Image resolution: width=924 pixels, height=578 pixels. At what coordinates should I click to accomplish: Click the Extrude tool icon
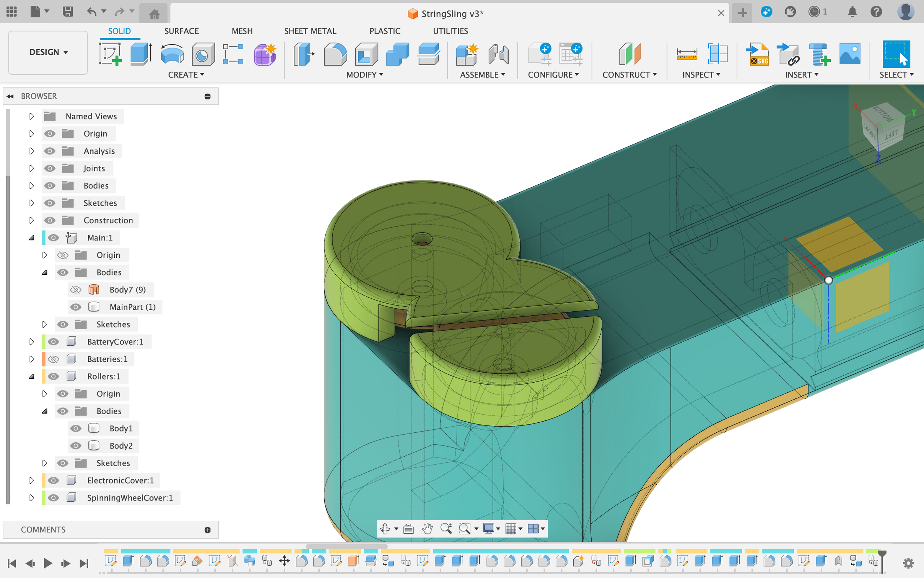[141, 54]
